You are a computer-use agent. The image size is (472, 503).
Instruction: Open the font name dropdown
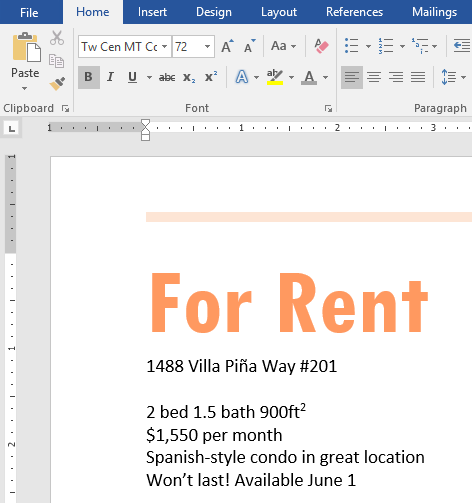164,47
